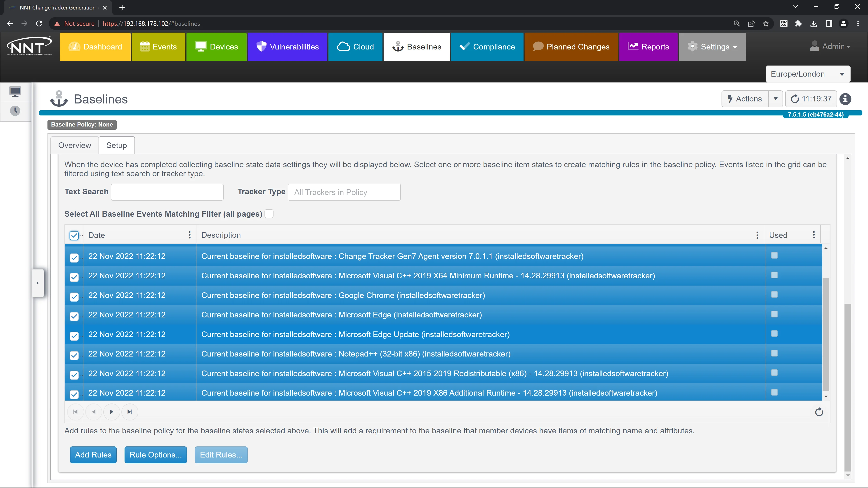Open the browser profile icon
Screen dimensions: 868x488
pyautogui.click(x=843, y=23)
